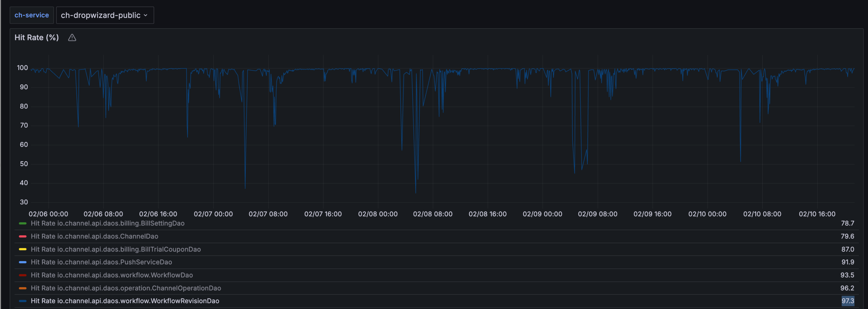
Task: Click the light blue PushServiceDao swatch
Action: tap(22, 262)
